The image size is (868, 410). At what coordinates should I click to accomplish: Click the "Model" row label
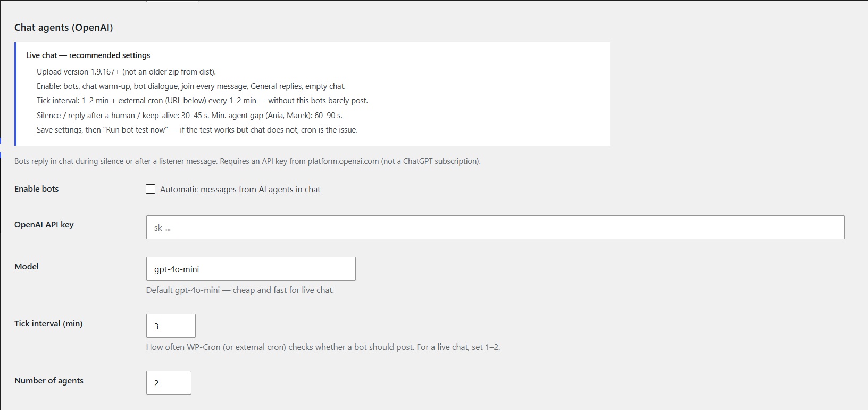coord(27,267)
